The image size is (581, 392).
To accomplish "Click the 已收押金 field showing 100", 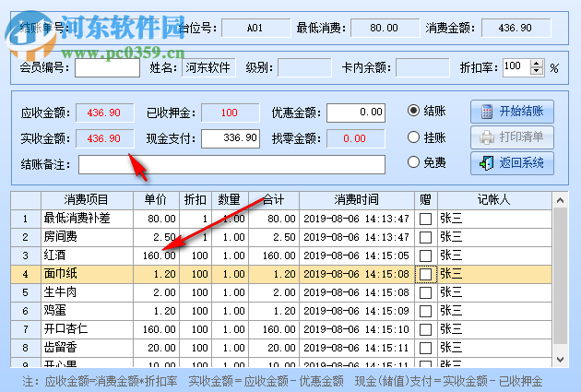I will click(231, 113).
